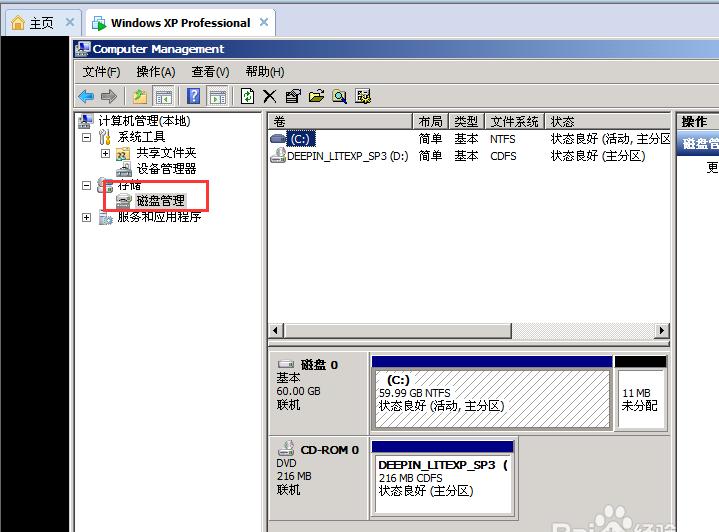719x532 pixels.
Task: Click the 操作 pane header
Action: tap(697, 122)
